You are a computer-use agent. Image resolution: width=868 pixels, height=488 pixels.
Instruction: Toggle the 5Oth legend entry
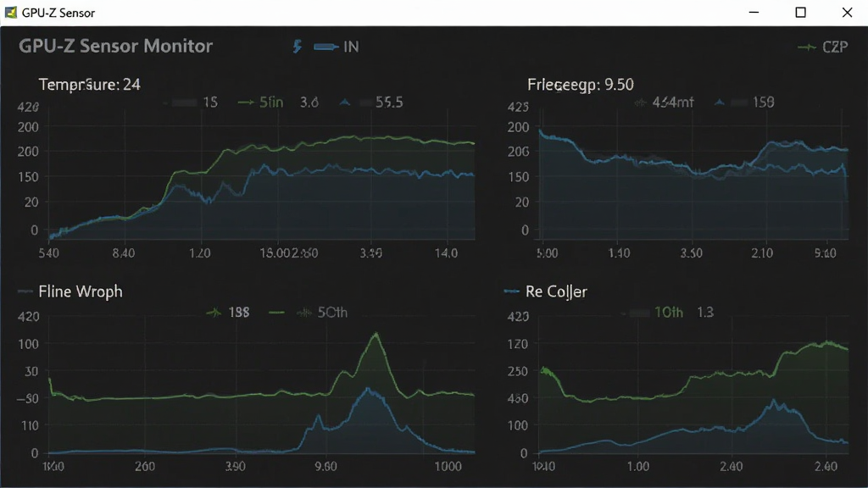coord(322,313)
